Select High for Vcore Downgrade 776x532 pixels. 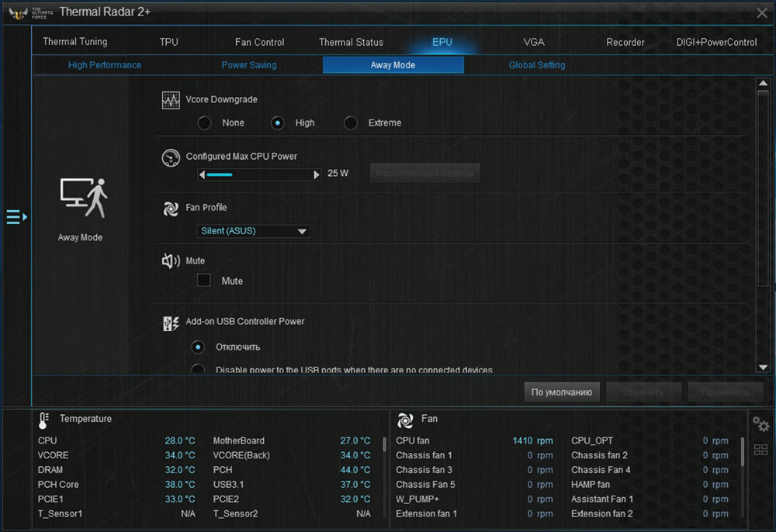click(277, 123)
